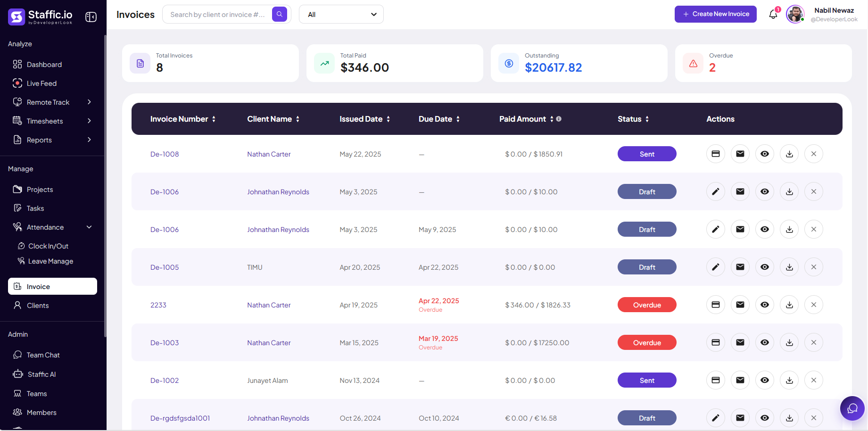Record payment on invoice De-1003
This screenshot has width=868, height=431.
tap(716, 342)
